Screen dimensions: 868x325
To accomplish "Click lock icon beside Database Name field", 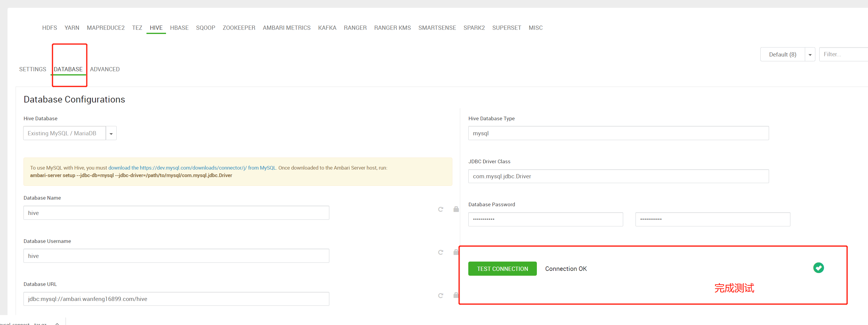I will click(456, 210).
